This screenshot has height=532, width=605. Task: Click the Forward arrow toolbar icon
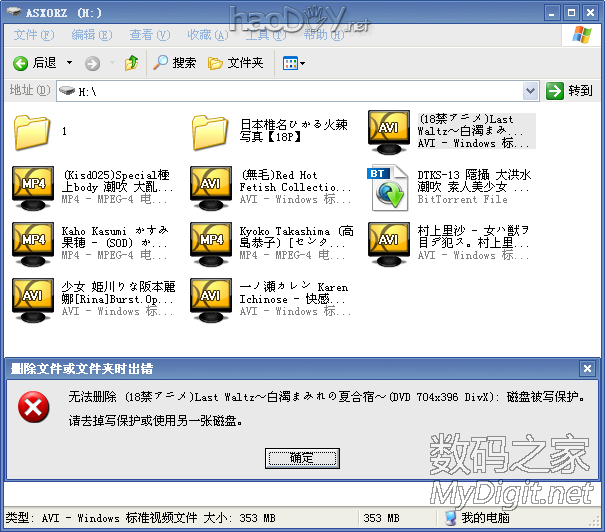tap(92, 63)
